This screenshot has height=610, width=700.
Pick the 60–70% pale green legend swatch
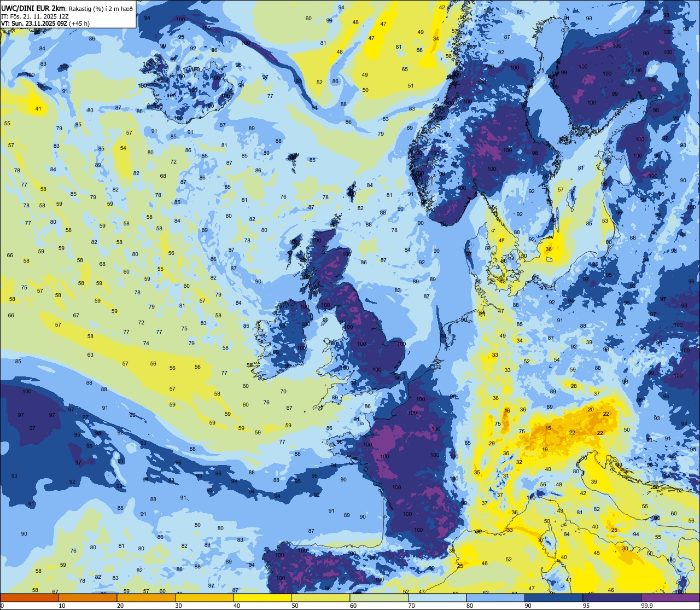pyautogui.click(x=379, y=597)
